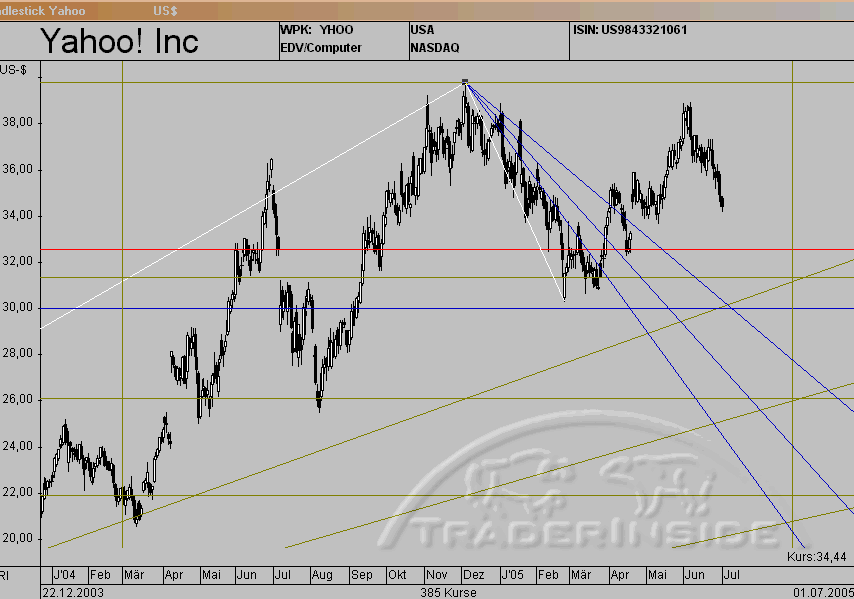Click the trendline anchor square at the price peak
This screenshot has width=854, height=599.
(x=465, y=82)
